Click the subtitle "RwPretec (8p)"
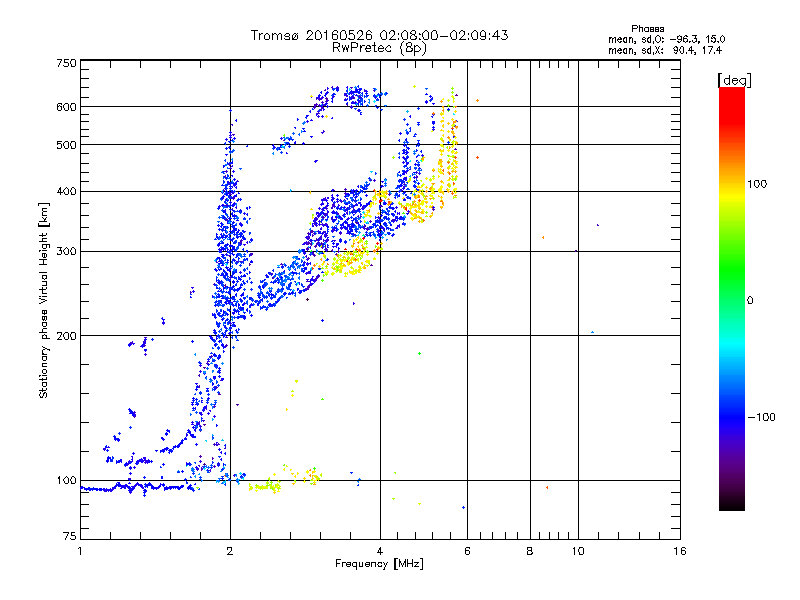 point(379,48)
